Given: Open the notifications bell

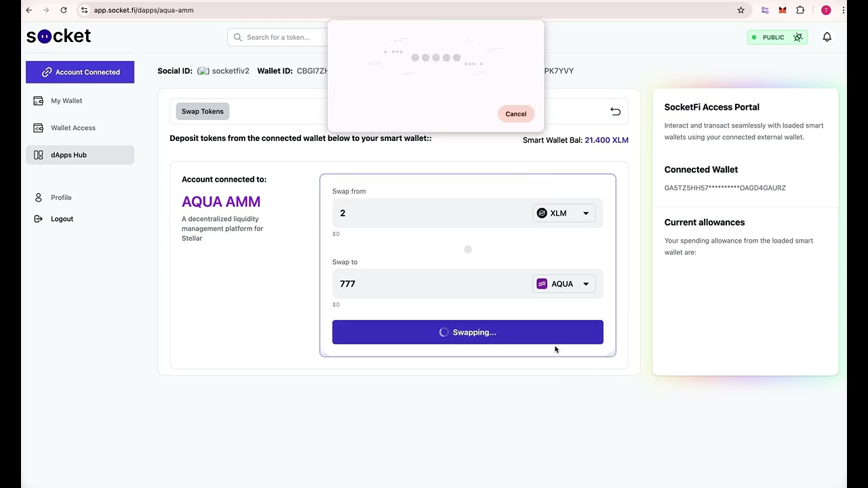Looking at the screenshot, I should 827,37.
